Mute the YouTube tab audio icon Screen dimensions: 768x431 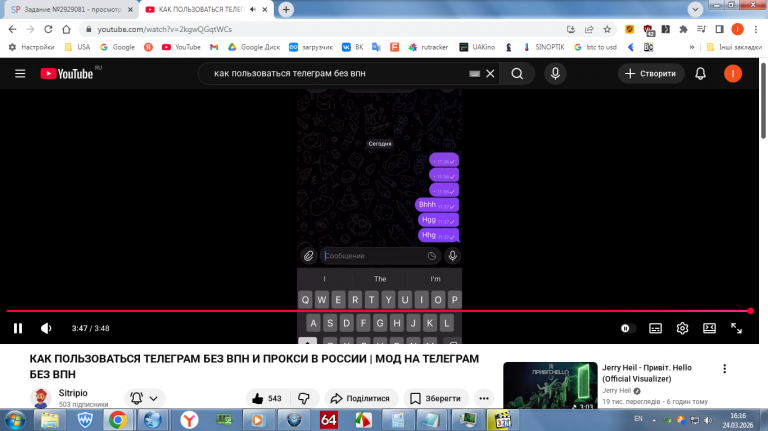click(253, 9)
